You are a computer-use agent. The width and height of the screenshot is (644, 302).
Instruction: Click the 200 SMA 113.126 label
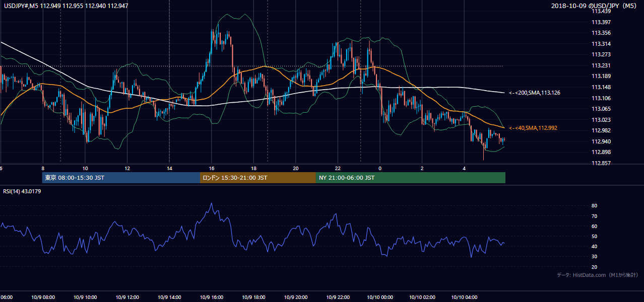pyautogui.click(x=534, y=93)
